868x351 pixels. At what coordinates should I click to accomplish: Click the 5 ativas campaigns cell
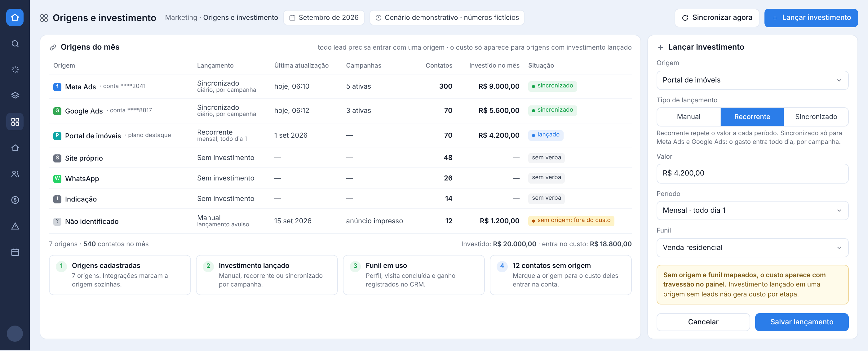(x=358, y=86)
